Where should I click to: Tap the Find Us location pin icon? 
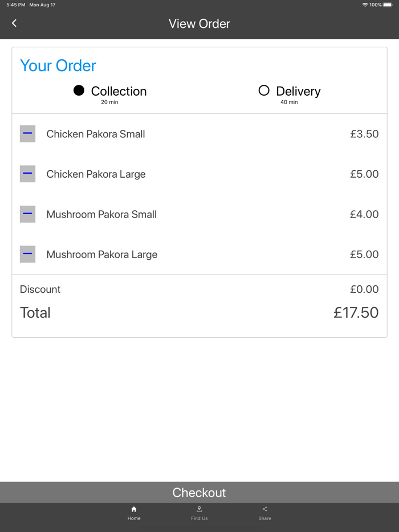click(199, 509)
